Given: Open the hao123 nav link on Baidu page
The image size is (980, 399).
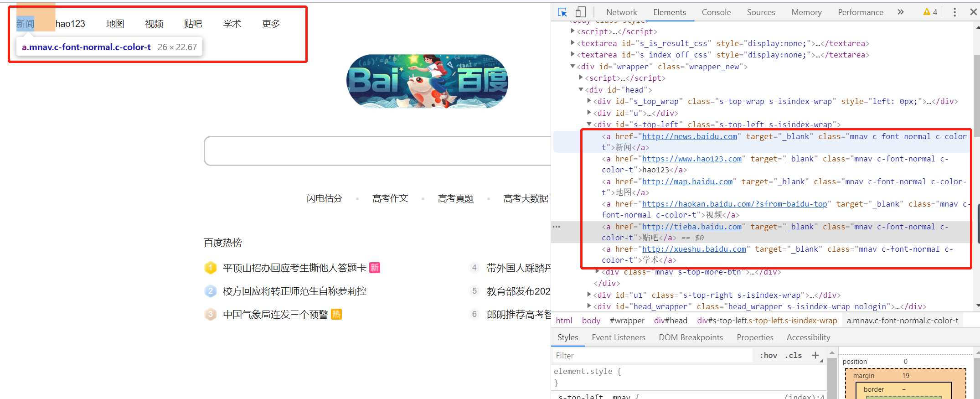Looking at the screenshot, I should 70,24.
